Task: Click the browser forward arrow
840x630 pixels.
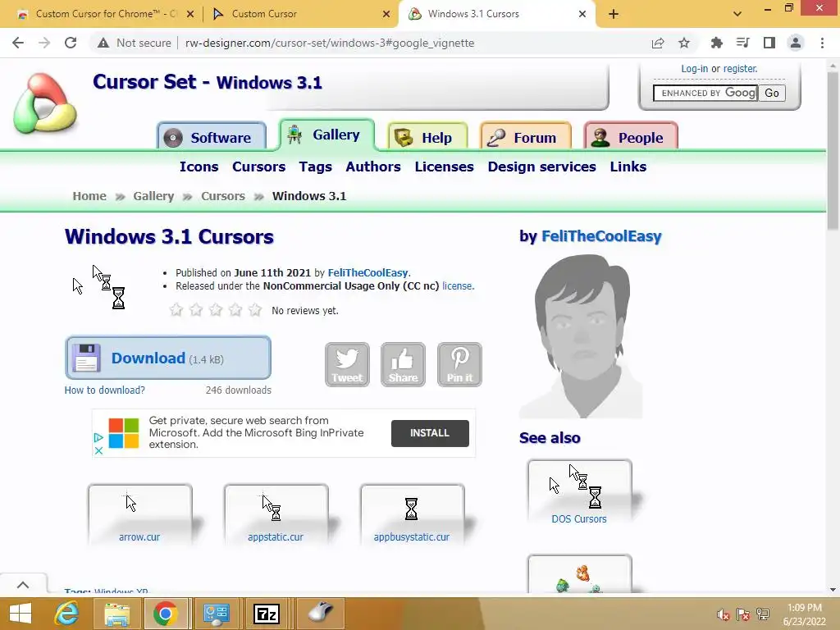Action: click(x=44, y=43)
